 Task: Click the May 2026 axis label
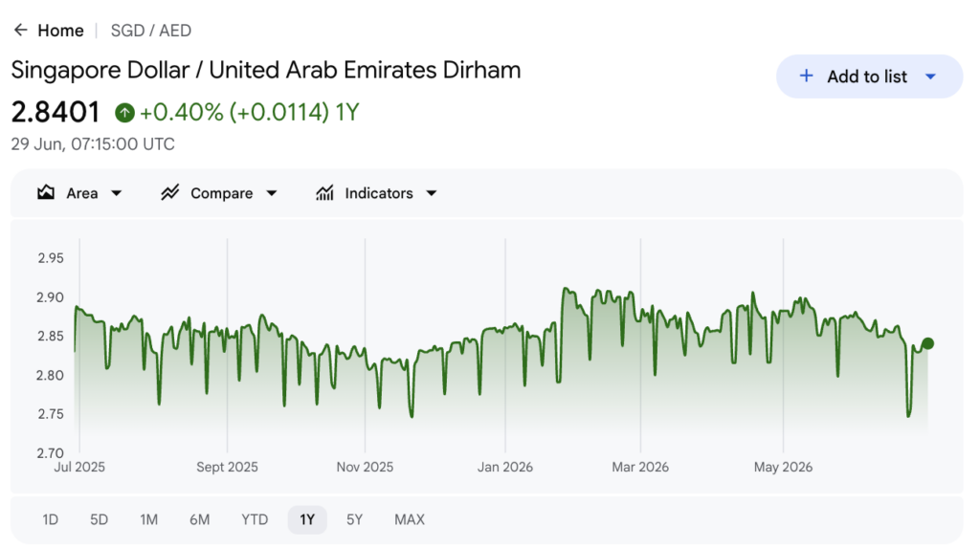coord(783,468)
